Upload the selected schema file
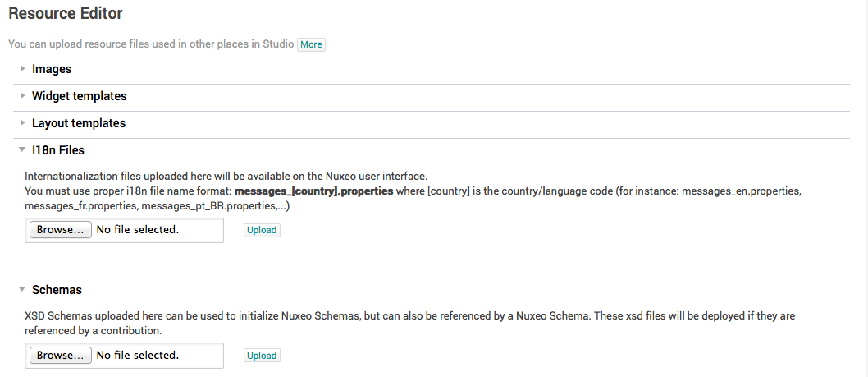Image resolution: width=868 pixels, height=377 pixels. [262, 356]
